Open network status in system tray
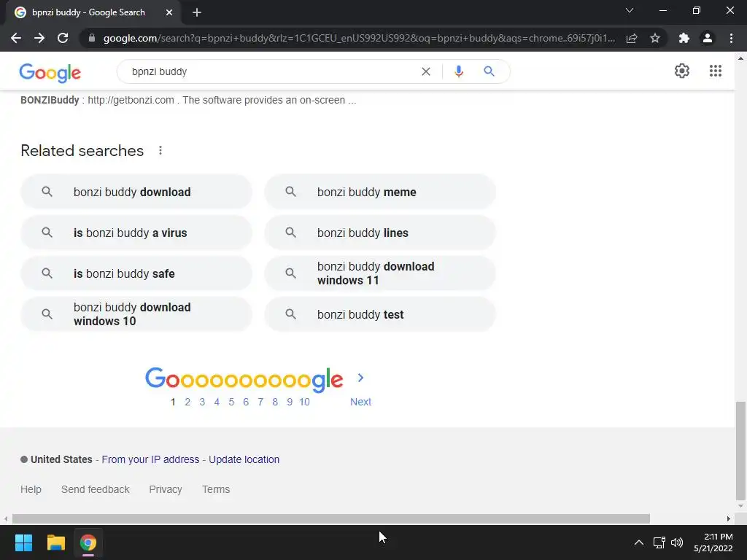Screen dimensions: 747x560 click(x=659, y=542)
